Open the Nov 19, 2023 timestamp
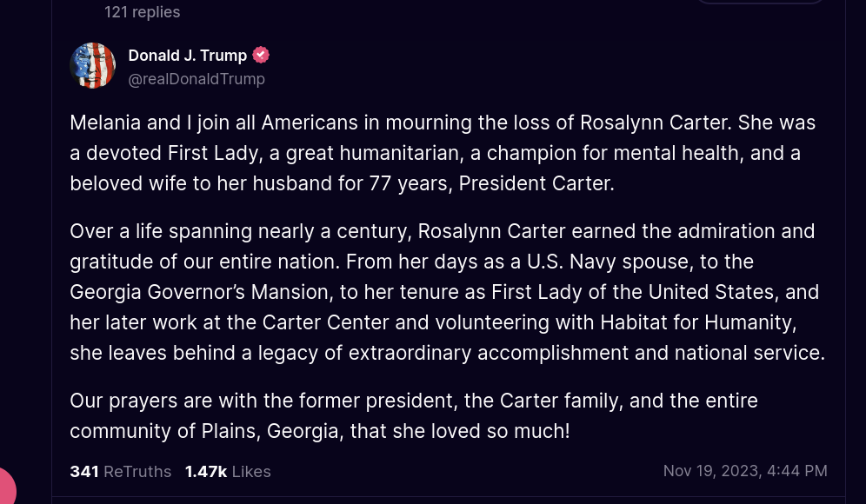 pyautogui.click(x=745, y=471)
